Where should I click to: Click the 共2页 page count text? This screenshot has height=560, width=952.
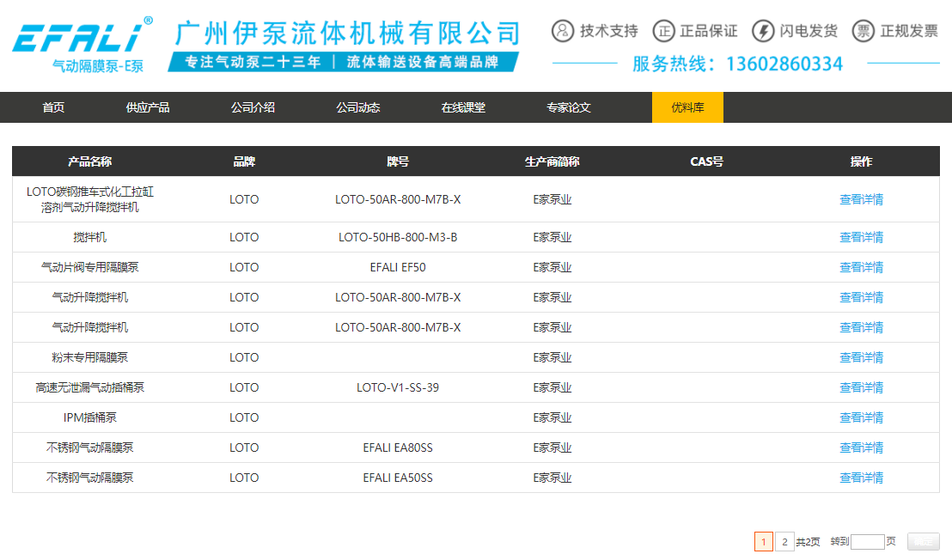click(x=808, y=541)
